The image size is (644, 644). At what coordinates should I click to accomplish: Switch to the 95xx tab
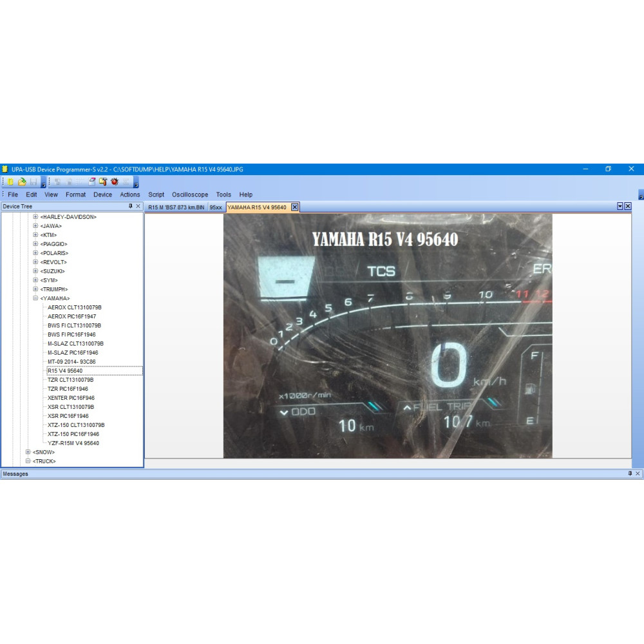tap(216, 207)
